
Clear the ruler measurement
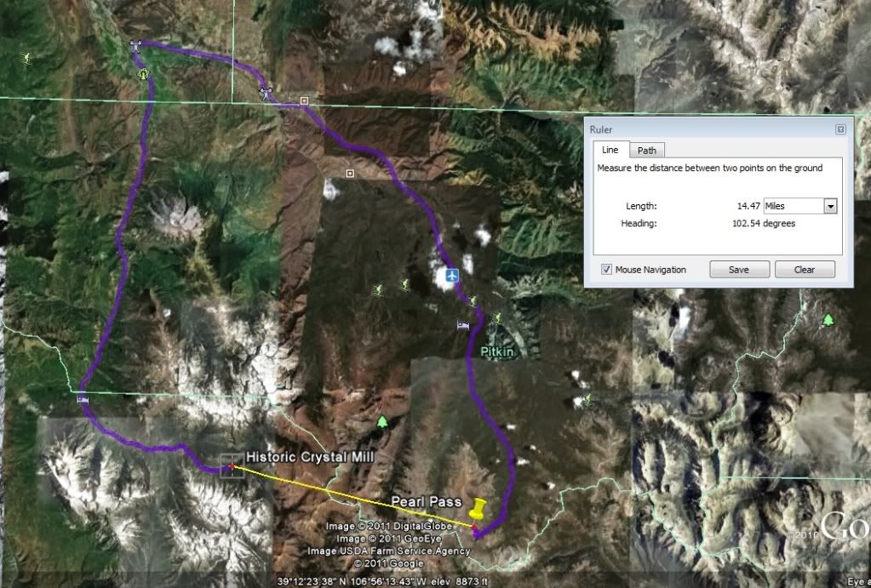(805, 269)
